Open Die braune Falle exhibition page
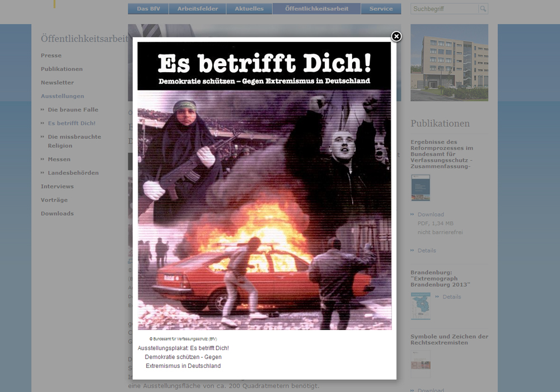 (73, 110)
